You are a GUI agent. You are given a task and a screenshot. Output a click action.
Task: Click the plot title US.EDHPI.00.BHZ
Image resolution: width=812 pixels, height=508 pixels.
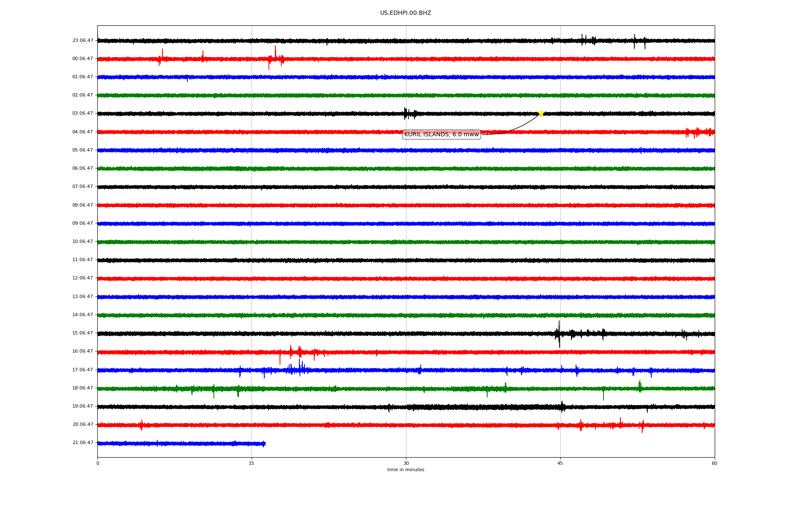click(x=406, y=13)
